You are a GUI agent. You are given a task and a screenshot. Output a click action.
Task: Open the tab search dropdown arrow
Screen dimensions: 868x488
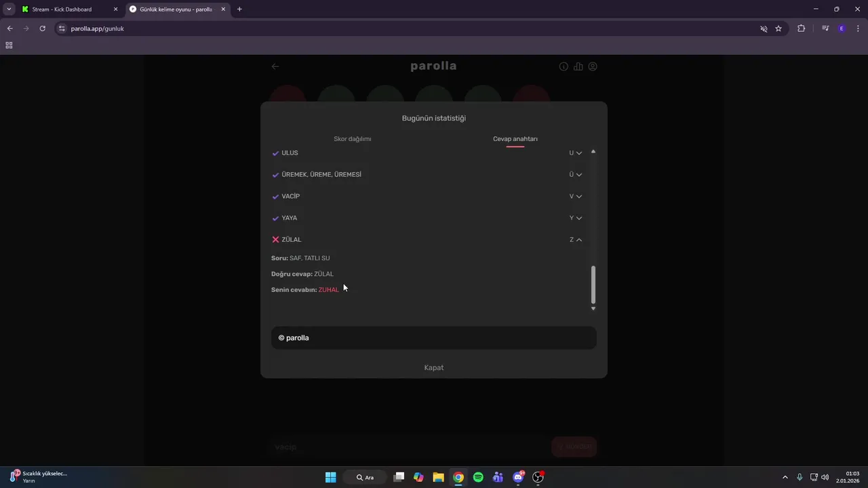click(x=9, y=9)
